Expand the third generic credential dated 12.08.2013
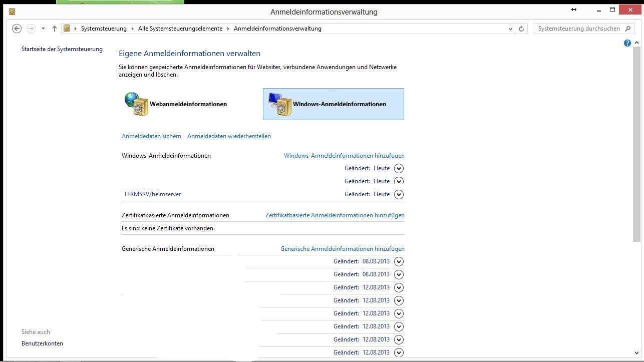Image resolution: width=644 pixels, height=362 pixels. click(399, 313)
